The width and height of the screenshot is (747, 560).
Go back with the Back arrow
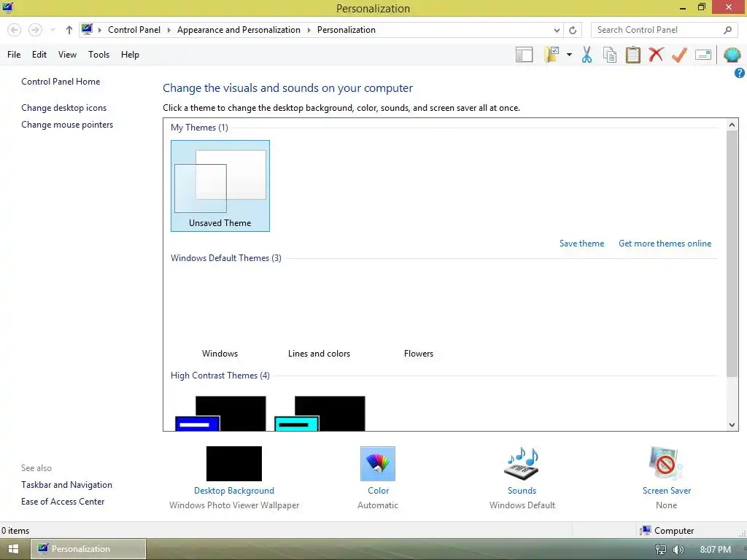click(15, 30)
